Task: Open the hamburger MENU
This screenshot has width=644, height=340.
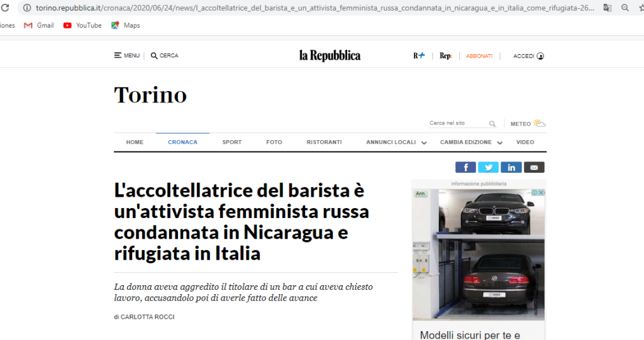Action: 127,55
